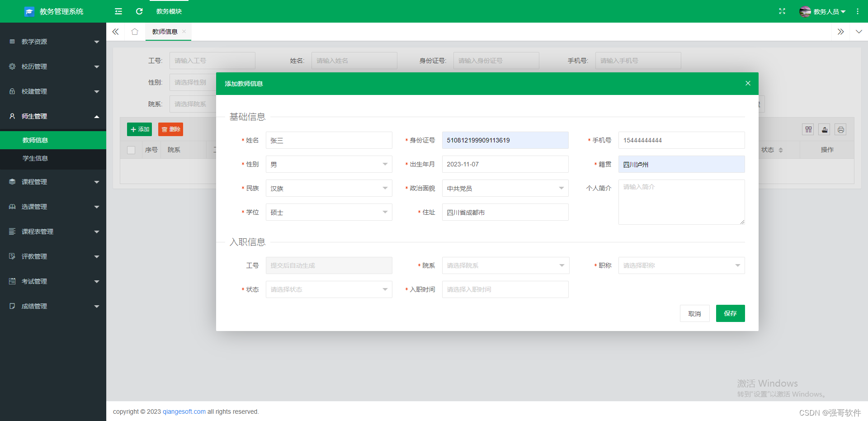
Task: Toggle fullscreen icon in header
Action: (782, 11)
